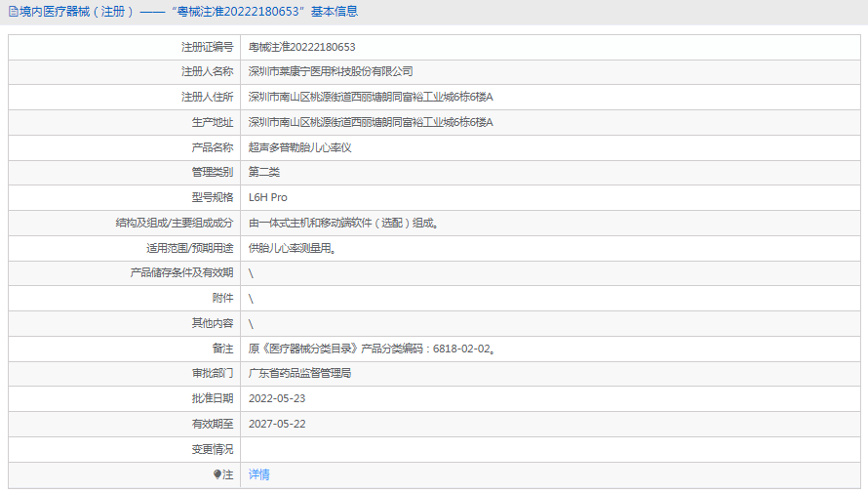Click the 适用范围/预期用途 label
Image resolution: width=868 pixels, height=493 pixels.
(x=190, y=248)
